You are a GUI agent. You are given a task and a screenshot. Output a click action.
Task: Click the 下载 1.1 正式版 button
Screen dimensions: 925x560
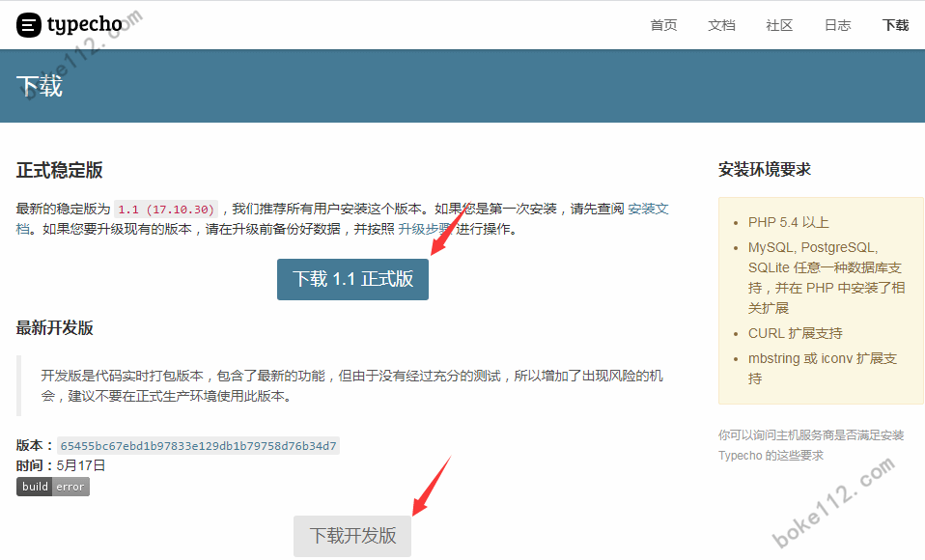352,279
